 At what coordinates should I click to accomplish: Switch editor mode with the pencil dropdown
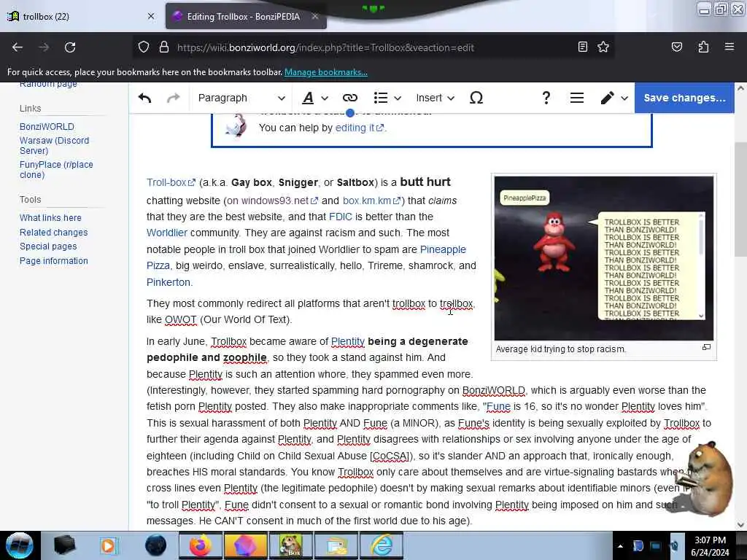(x=614, y=98)
